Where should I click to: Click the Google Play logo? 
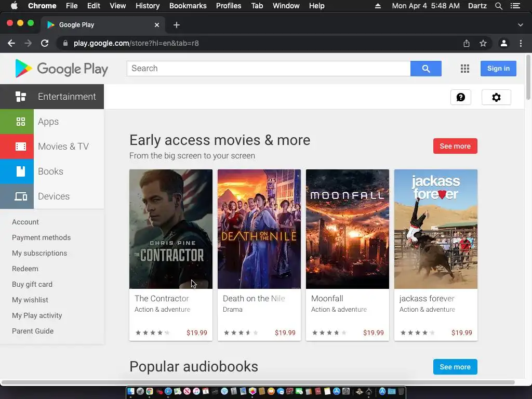pyautogui.click(x=61, y=69)
